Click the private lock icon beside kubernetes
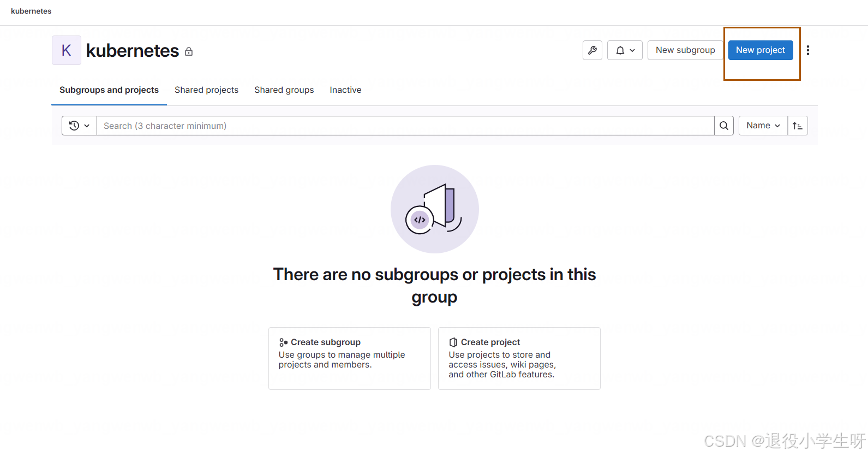This screenshot has width=868, height=456. (189, 51)
